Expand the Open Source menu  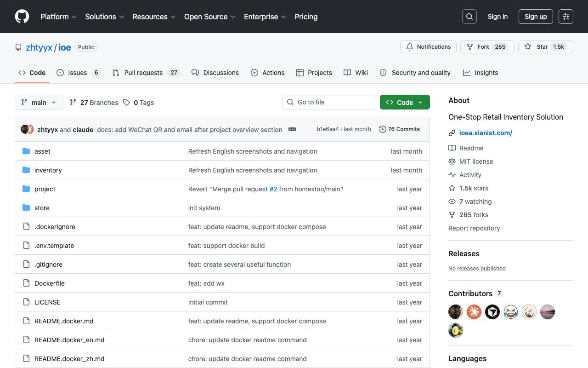[x=210, y=17]
